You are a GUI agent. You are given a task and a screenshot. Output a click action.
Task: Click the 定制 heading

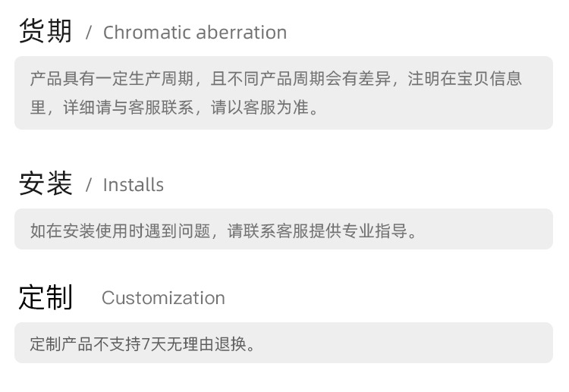click(x=46, y=297)
